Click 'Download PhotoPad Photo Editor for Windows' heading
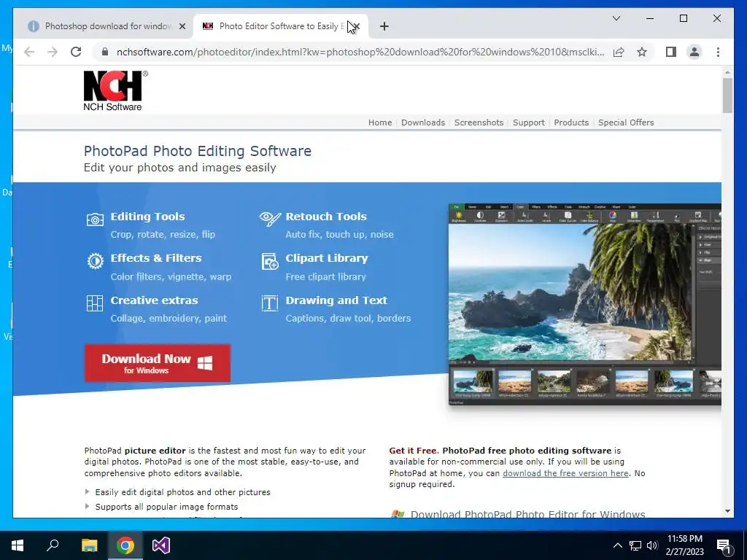This screenshot has width=747, height=560. click(527, 514)
